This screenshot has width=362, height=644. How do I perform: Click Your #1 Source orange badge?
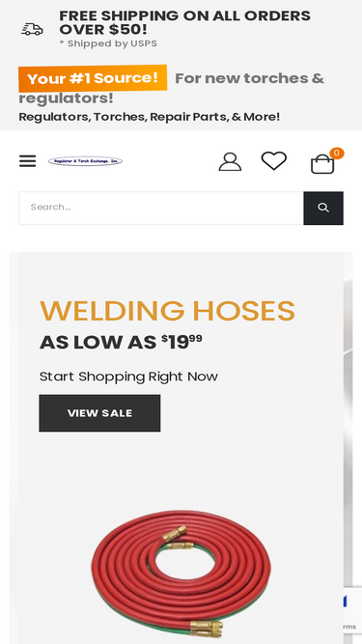93,78
